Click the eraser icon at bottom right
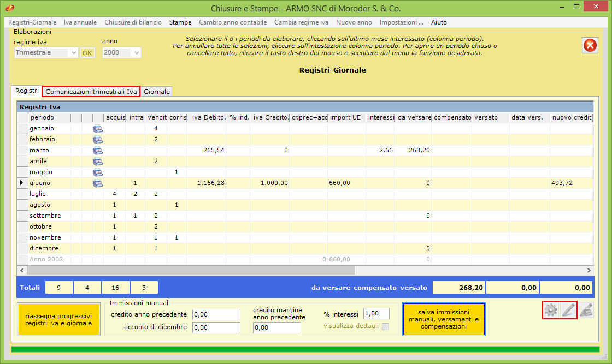This screenshot has height=364, width=612. [586, 310]
